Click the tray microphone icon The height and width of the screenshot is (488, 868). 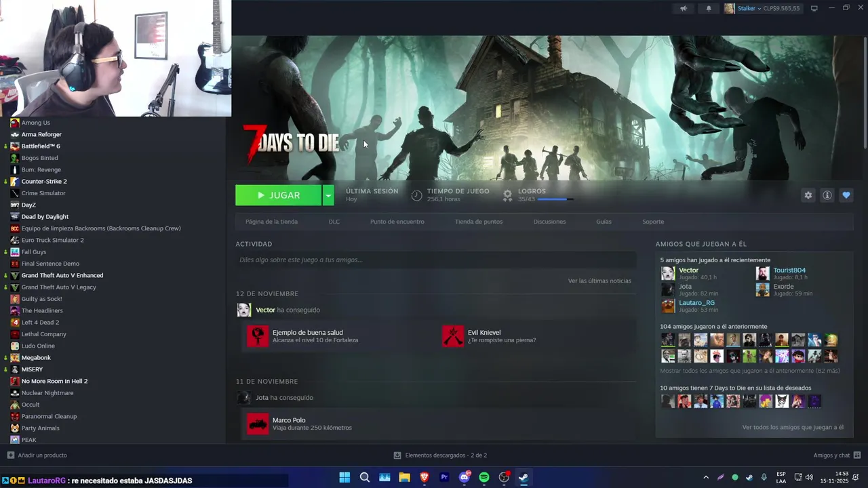[x=764, y=478]
